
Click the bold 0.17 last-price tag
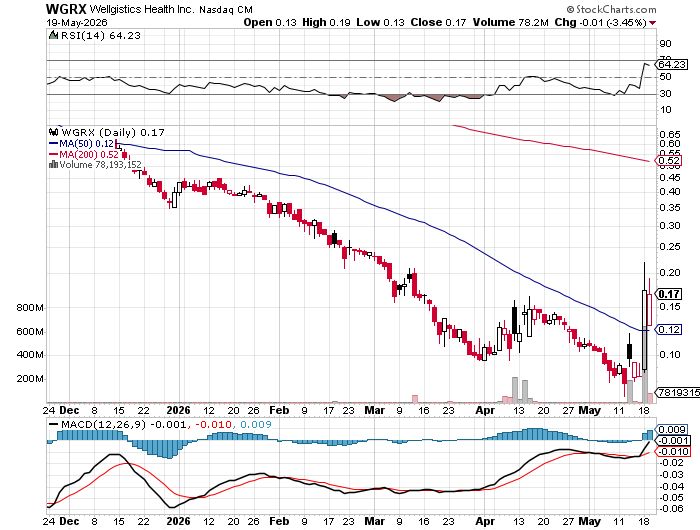point(669,294)
